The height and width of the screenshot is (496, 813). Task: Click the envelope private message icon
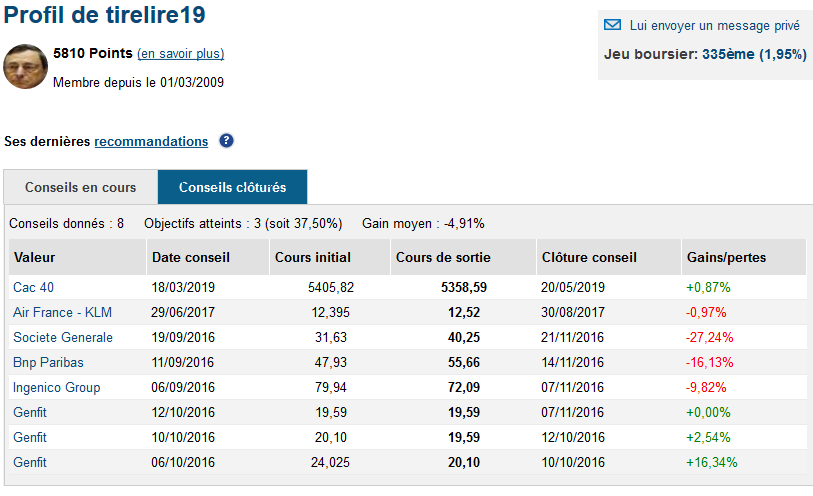click(612, 25)
